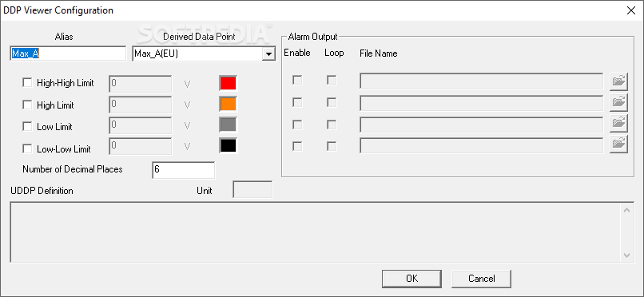
Task: Open file browser for first alarm row
Action: click(618, 81)
